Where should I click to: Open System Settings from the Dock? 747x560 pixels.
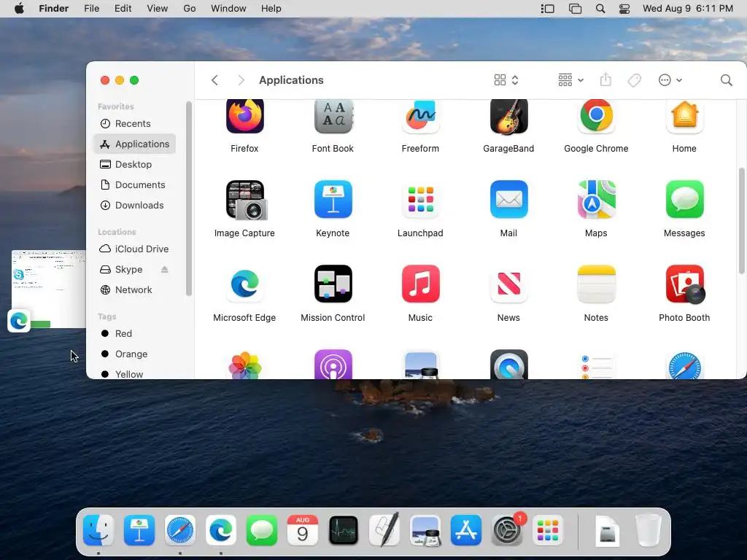click(507, 531)
